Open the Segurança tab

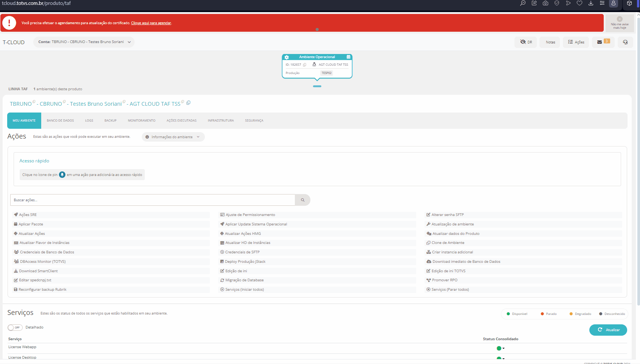254,120
